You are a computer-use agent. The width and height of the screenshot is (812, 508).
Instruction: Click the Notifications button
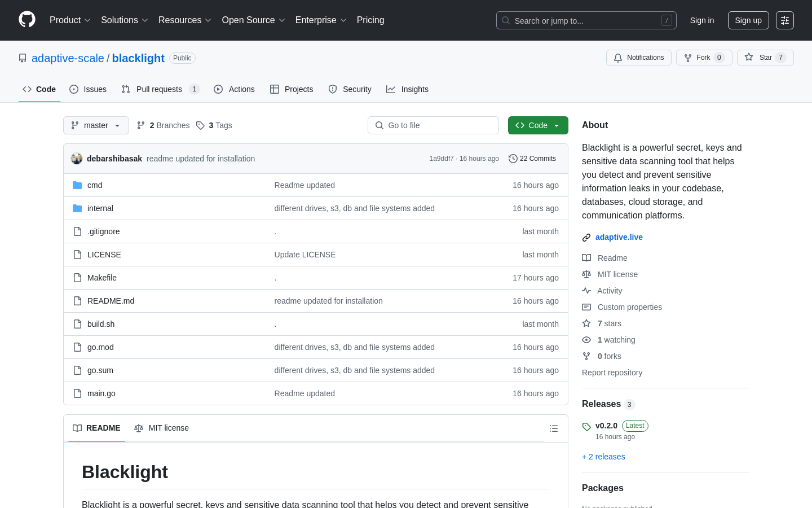pyautogui.click(x=639, y=58)
